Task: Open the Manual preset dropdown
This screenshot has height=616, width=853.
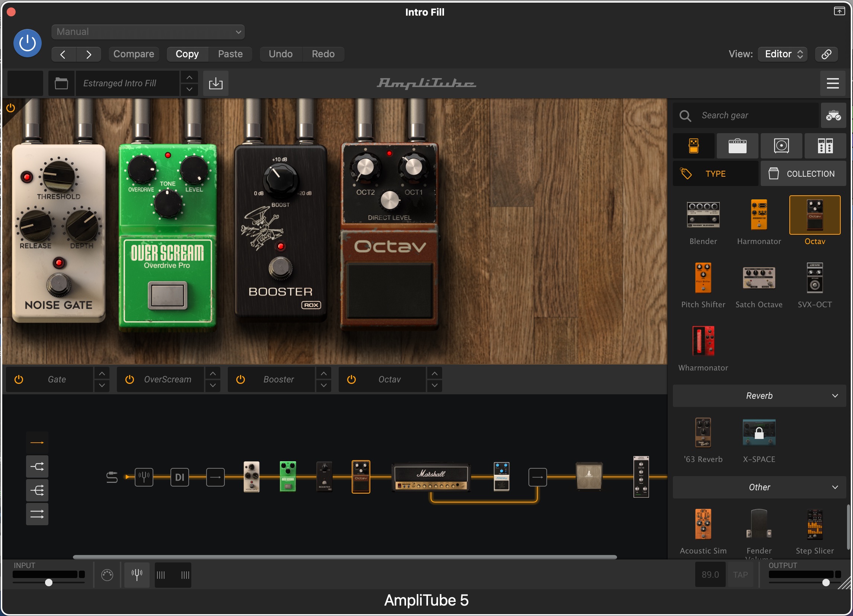Action: pos(148,32)
